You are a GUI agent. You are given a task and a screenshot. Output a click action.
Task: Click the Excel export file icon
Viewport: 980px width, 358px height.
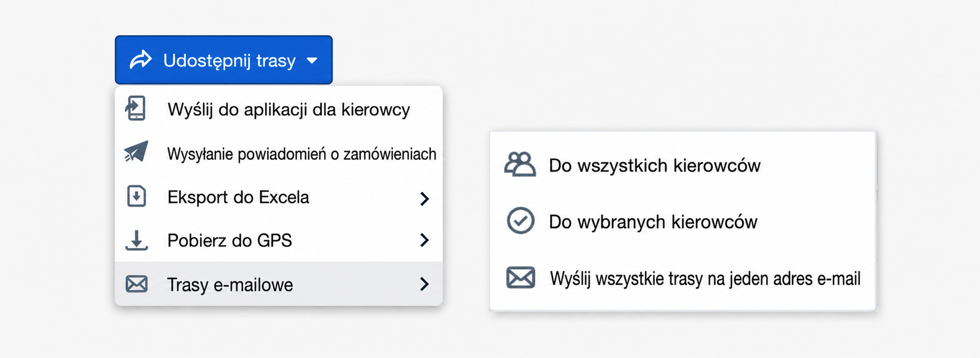click(x=136, y=197)
